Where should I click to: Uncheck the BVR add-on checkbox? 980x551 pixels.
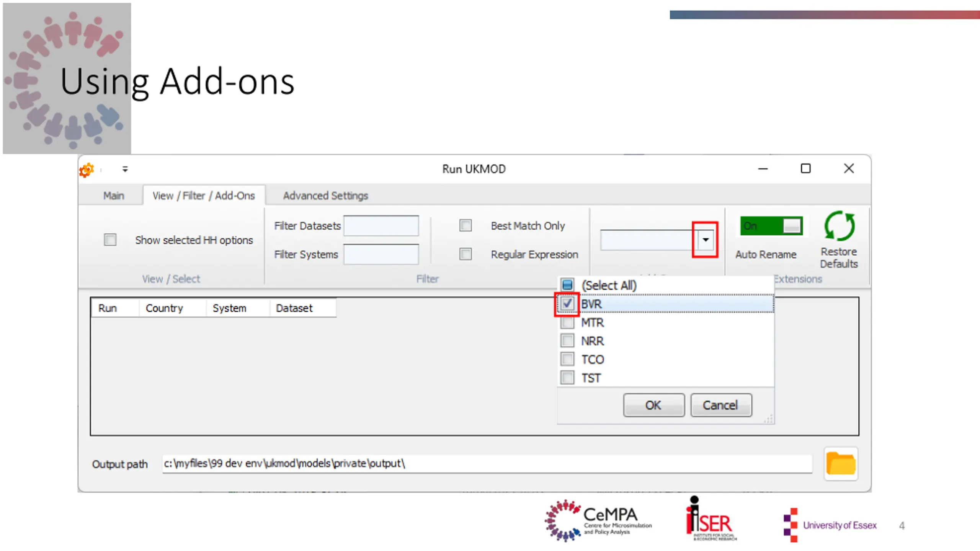point(567,304)
